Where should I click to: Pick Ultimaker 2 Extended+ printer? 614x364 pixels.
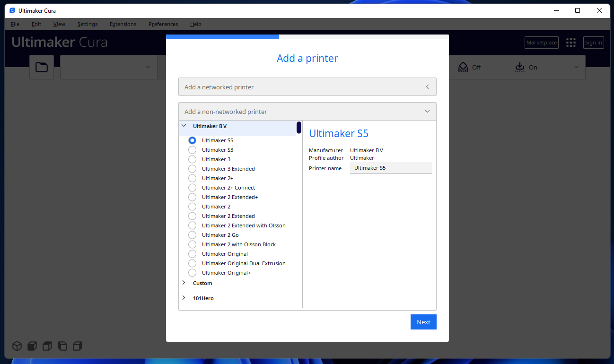point(192,197)
